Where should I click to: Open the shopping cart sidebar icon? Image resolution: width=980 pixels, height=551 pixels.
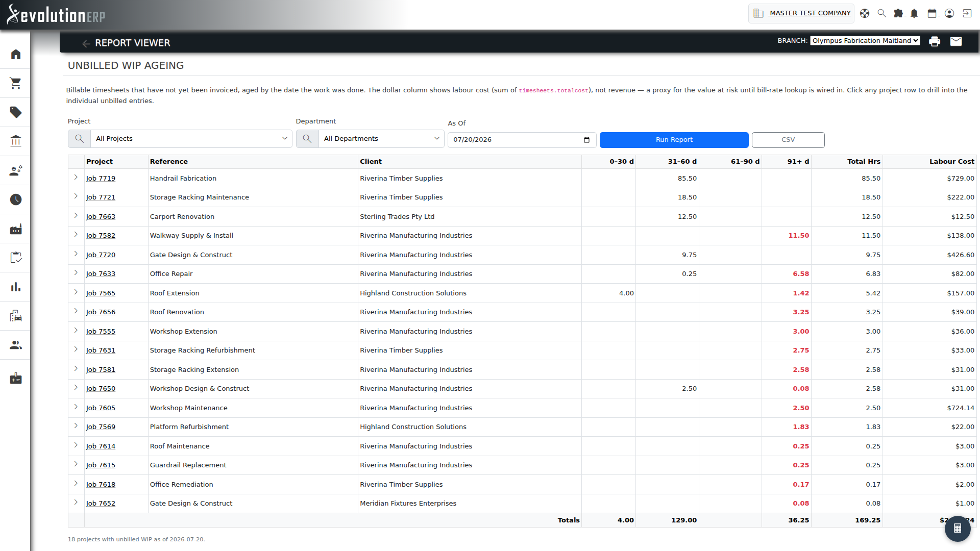[16, 83]
